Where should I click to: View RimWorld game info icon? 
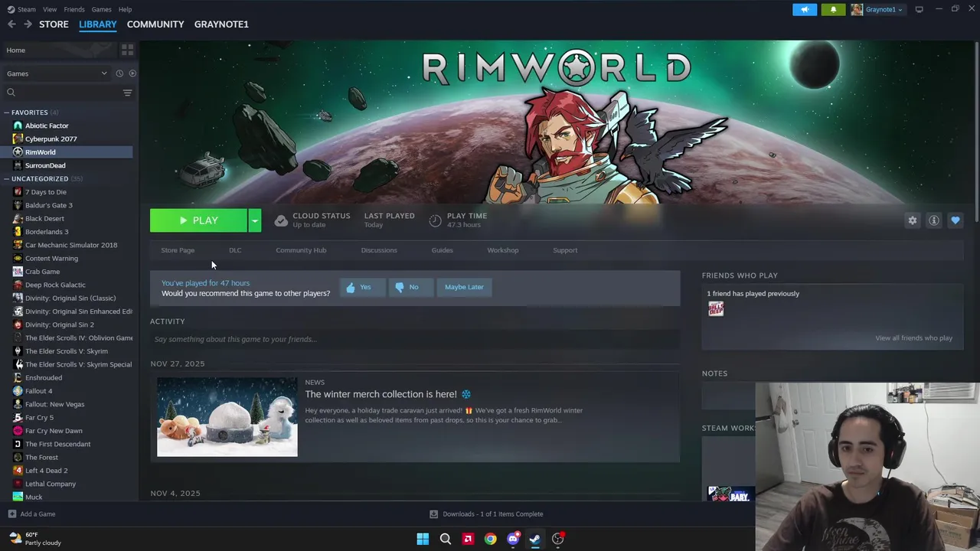point(934,220)
